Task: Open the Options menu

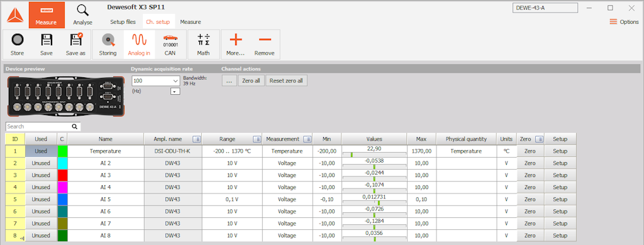Action: (624, 22)
